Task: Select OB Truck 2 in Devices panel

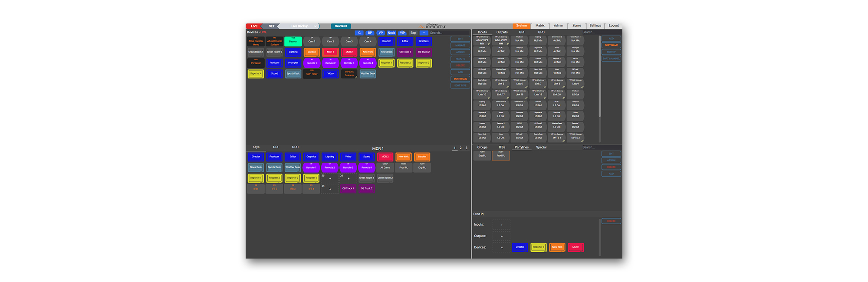Action: click(424, 52)
